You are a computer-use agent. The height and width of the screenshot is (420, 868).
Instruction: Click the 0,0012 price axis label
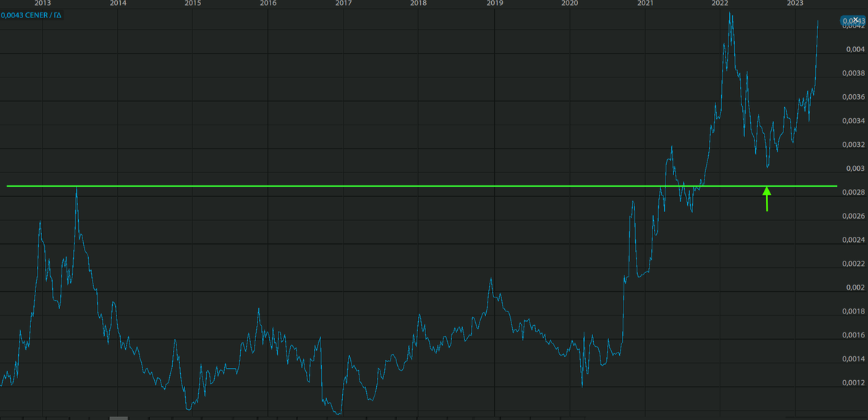pos(855,382)
